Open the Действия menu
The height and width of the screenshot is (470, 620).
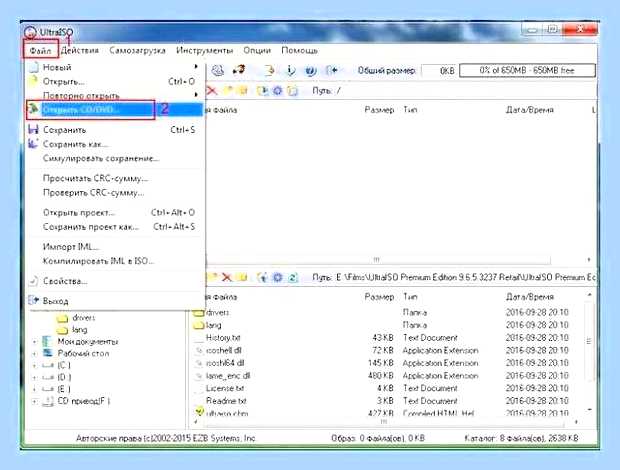click(80, 50)
